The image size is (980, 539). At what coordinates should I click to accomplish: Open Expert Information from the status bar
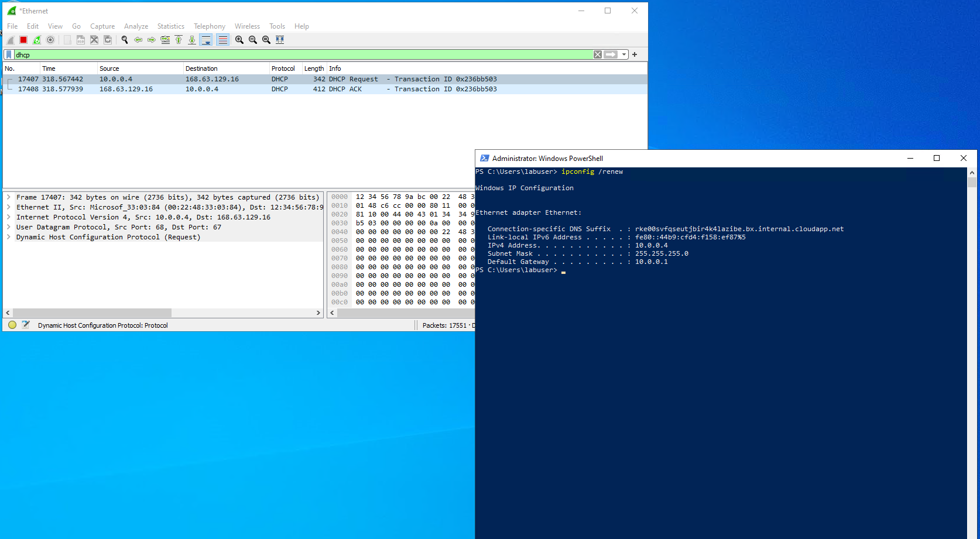coord(12,325)
